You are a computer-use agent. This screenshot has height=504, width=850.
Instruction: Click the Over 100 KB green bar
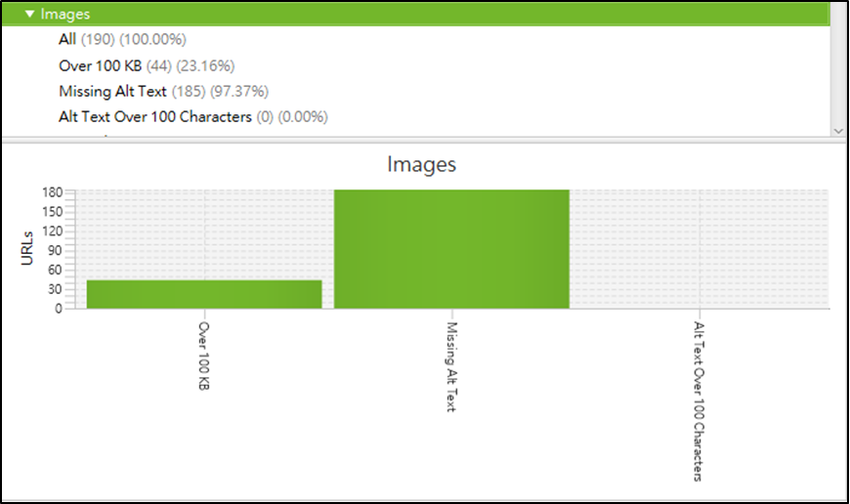(x=204, y=294)
